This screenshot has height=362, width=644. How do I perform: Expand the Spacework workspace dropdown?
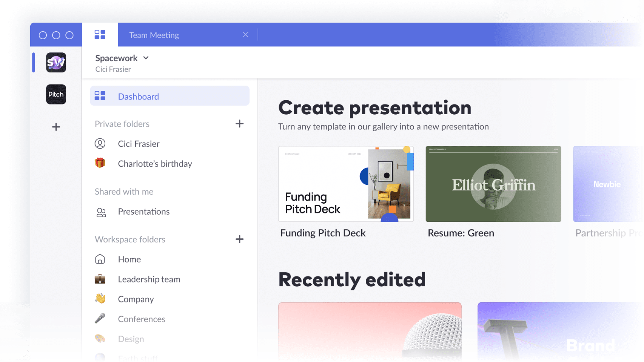[x=146, y=58]
